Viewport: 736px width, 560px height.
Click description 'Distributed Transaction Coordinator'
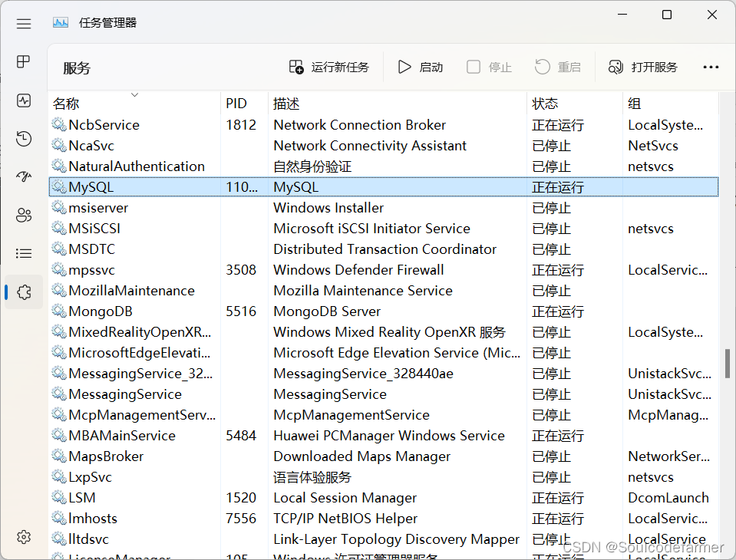pos(385,249)
